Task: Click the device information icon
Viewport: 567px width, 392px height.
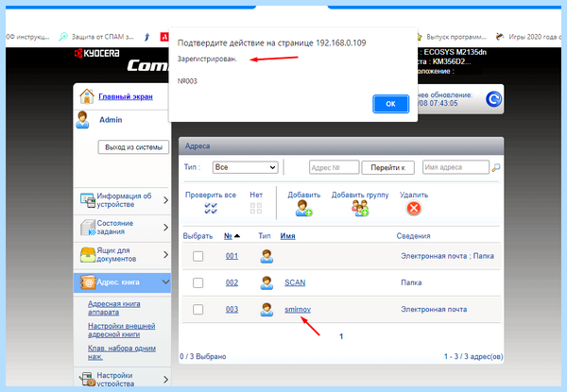Action: [x=88, y=200]
